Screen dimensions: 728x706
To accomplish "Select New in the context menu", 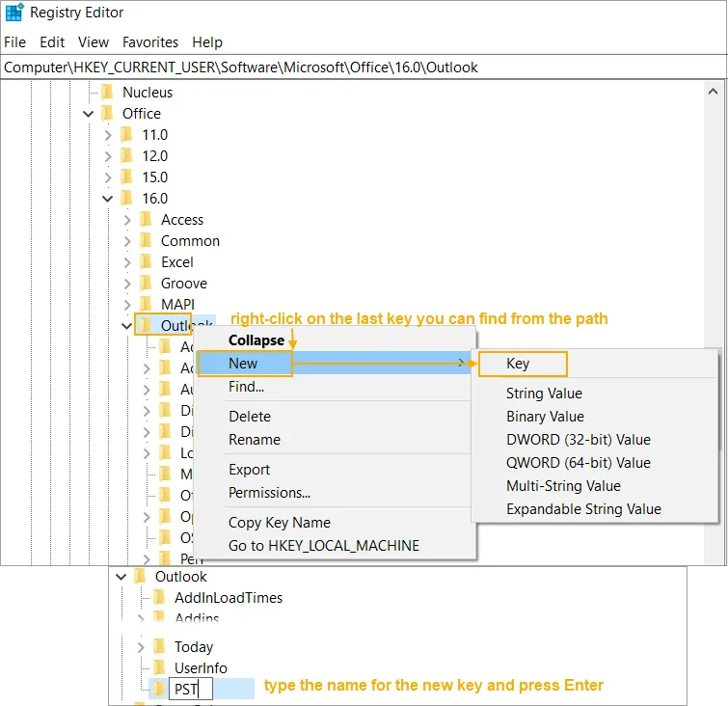I will pos(337,364).
